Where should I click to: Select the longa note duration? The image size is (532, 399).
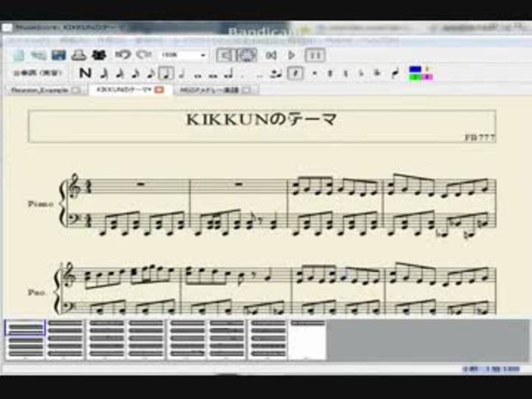[229, 73]
